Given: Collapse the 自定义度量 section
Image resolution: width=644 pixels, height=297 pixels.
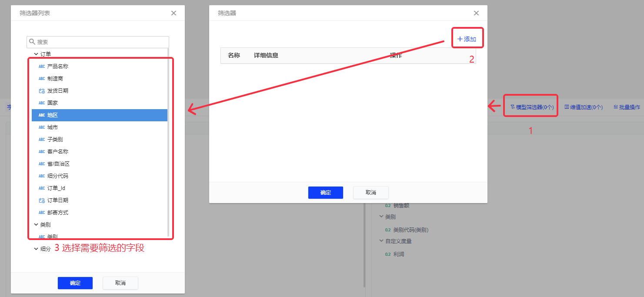Looking at the screenshot, I should (381, 241).
